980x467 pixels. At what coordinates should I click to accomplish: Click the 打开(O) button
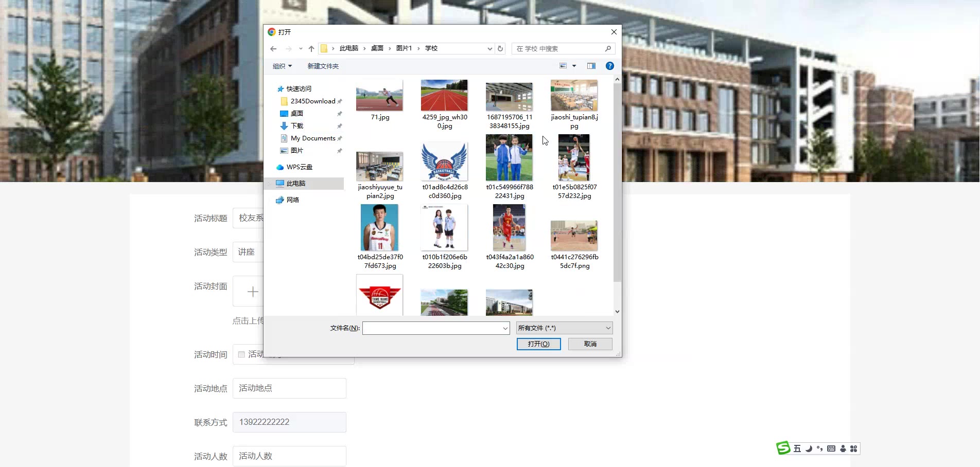click(x=538, y=344)
